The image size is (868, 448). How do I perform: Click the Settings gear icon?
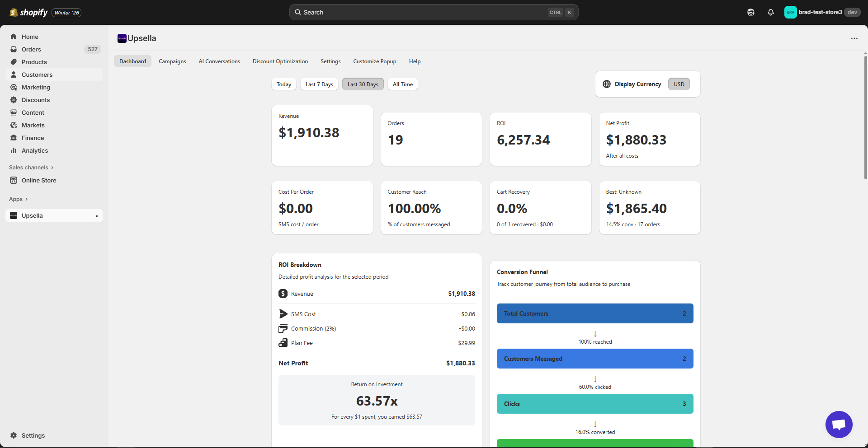(14, 435)
